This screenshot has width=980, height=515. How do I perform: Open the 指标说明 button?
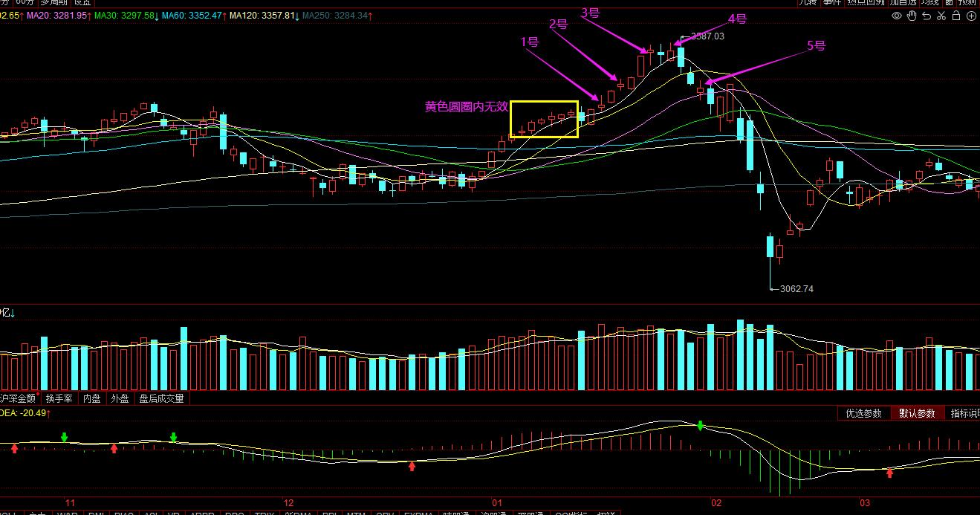point(963,413)
